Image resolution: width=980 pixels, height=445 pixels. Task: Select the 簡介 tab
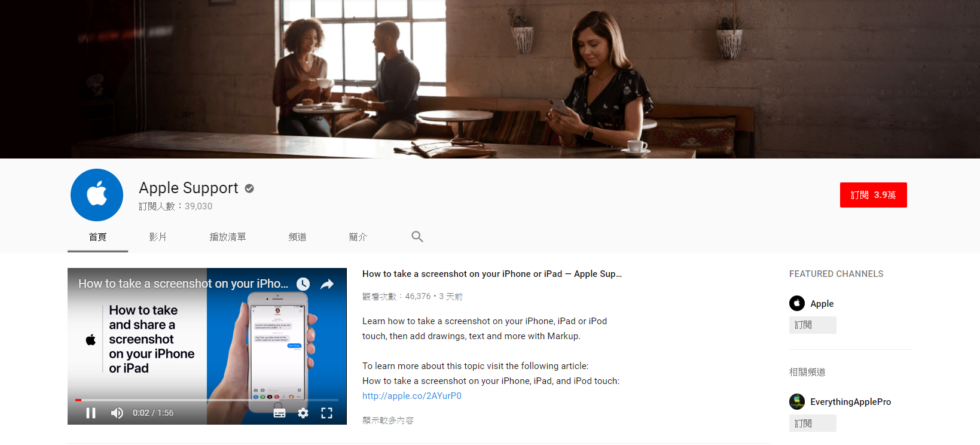click(358, 237)
